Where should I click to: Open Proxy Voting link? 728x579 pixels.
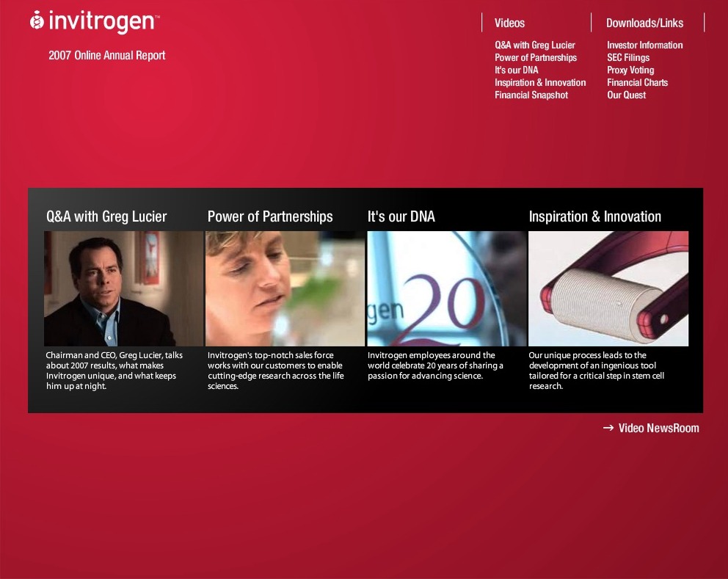point(630,70)
